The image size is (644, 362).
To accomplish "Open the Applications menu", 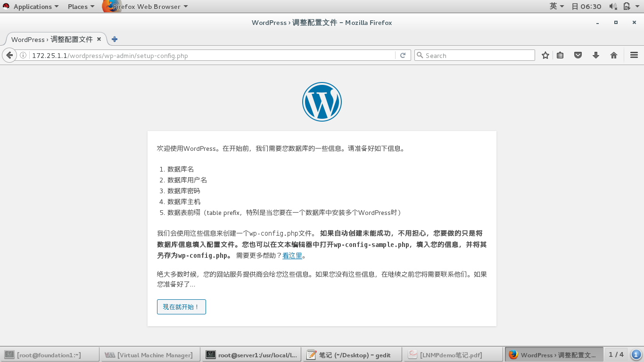I will coord(36,7).
